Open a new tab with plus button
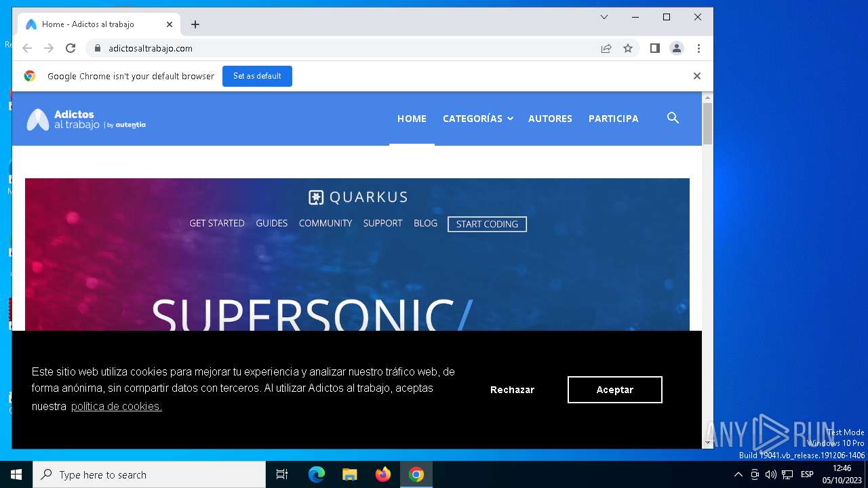Screen dimensions: 868x488 coord(195,24)
